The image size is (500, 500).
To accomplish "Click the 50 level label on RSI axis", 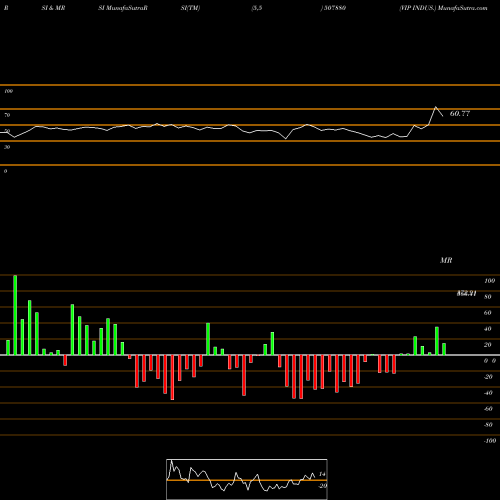I will [x=7, y=131].
